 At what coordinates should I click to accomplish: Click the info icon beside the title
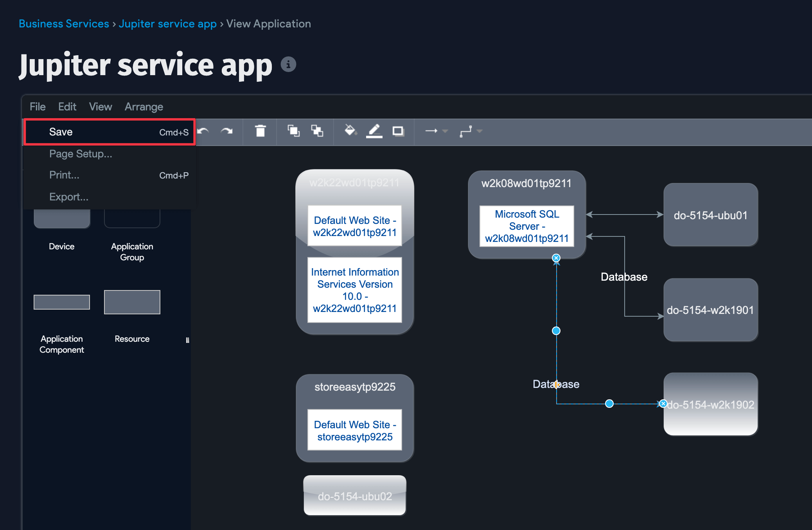(x=288, y=64)
